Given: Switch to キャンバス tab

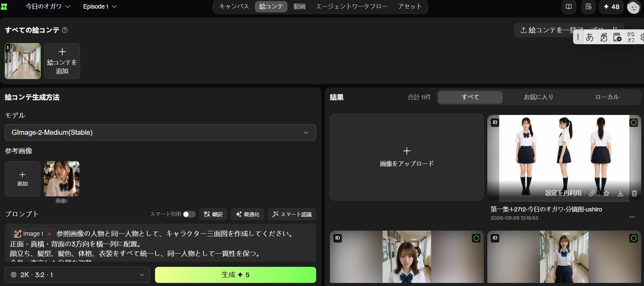Looking at the screenshot, I should pyautogui.click(x=234, y=6).
